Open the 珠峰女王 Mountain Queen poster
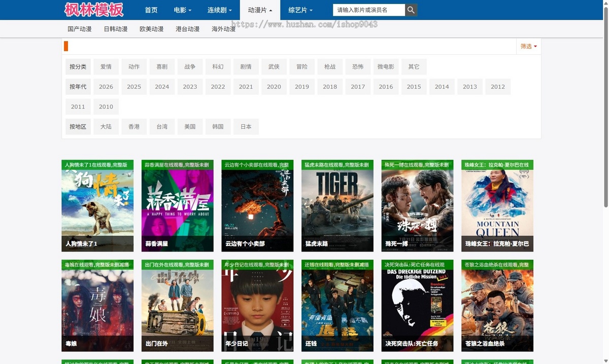Screen dimensions: 609x364 (x=497, y=206)
